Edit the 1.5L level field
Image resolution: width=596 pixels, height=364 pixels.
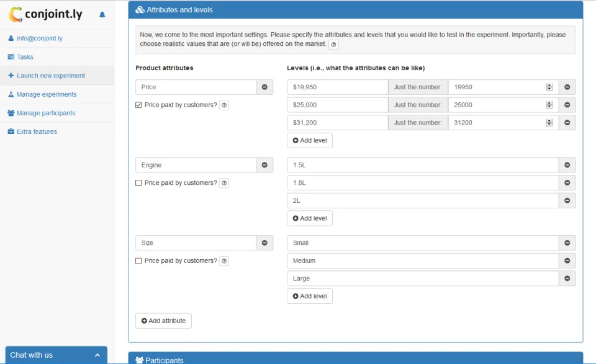[423, 165]
